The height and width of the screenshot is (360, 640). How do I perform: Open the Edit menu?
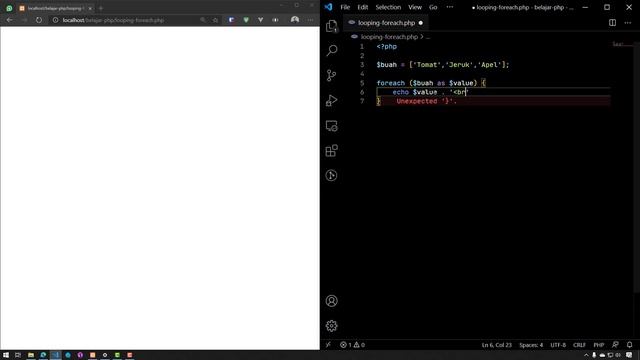tap(362, 7)
